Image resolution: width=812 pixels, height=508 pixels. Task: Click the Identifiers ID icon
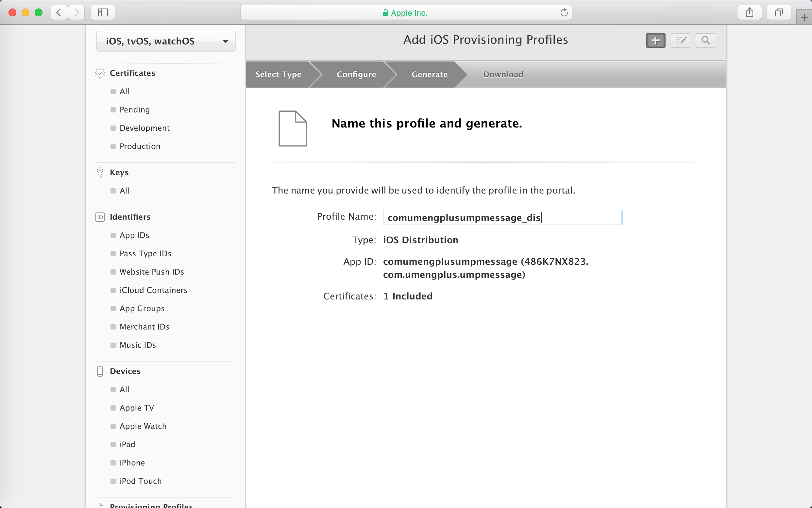100,217
